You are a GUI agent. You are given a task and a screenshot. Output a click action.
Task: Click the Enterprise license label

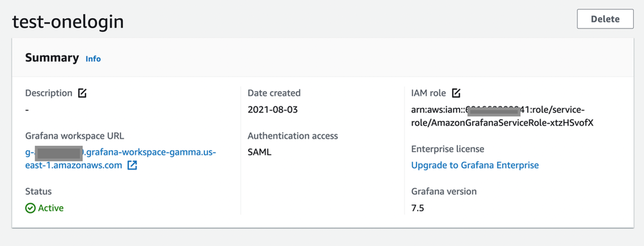tap(447, 149)
